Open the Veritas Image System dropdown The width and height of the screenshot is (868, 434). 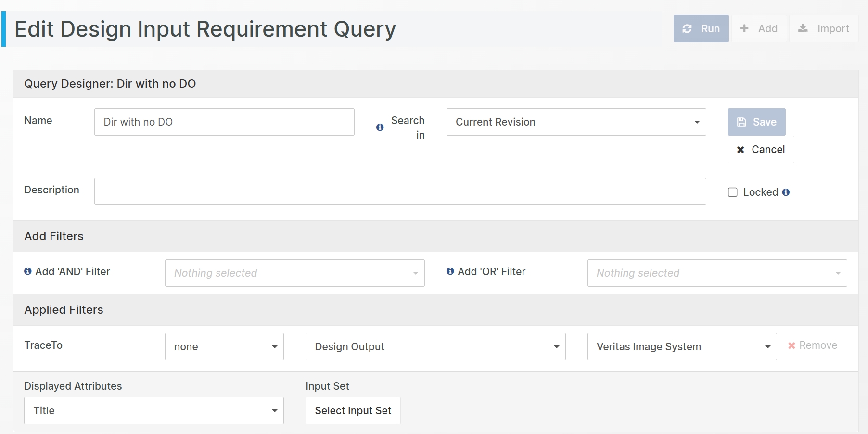coord(682,346)
